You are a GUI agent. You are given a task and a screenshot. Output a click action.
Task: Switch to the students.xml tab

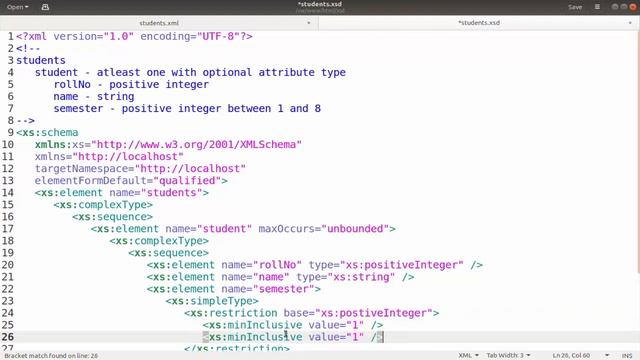tap(159, 23)
